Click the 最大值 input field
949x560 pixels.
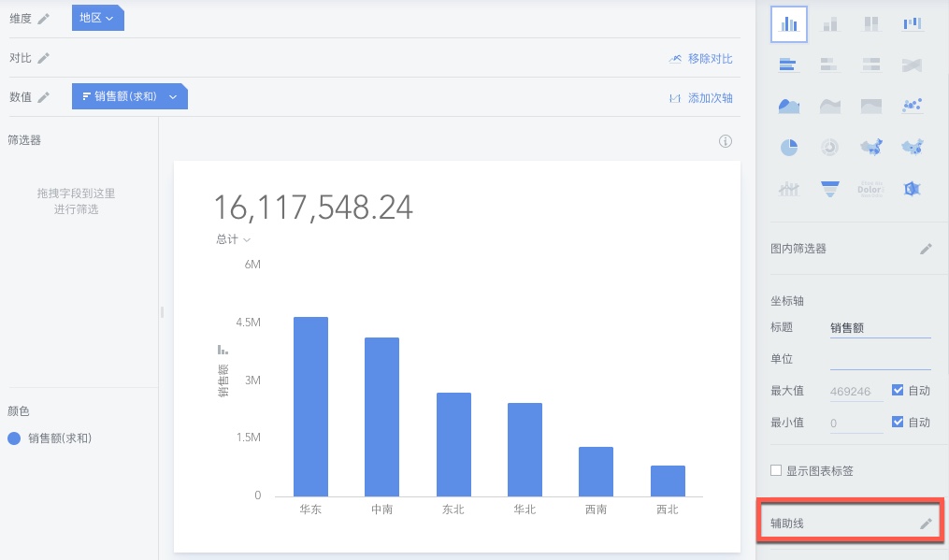[856, 391]
